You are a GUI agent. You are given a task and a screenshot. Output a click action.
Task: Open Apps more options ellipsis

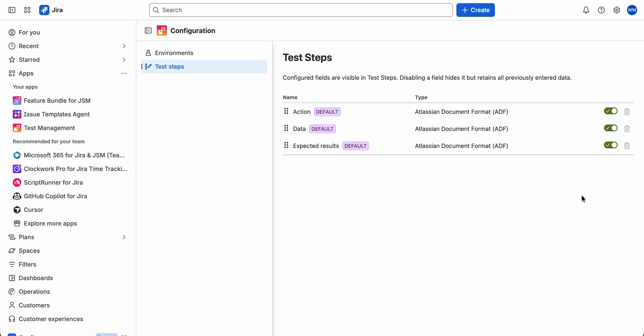click(x=124, y=73)
